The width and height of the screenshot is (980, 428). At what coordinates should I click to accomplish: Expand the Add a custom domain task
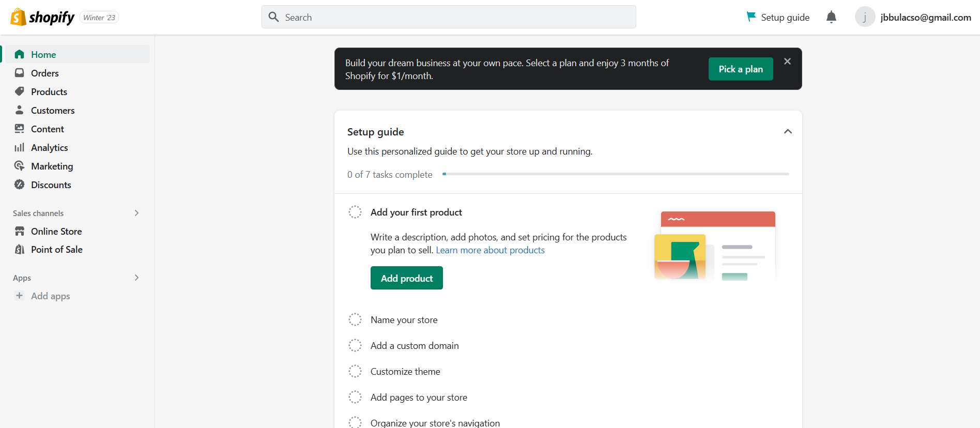(x=415, y=346)
